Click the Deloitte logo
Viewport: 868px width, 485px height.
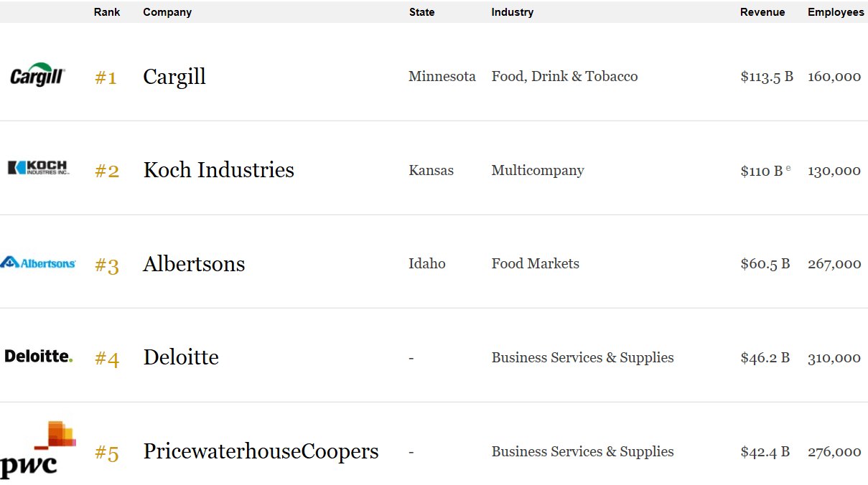[x=38, y=356]
